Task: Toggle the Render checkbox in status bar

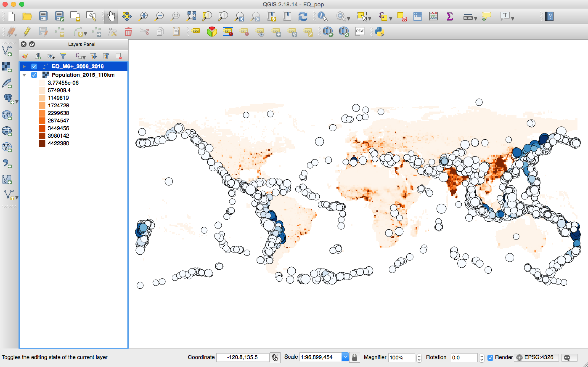Action: [490, 358]
